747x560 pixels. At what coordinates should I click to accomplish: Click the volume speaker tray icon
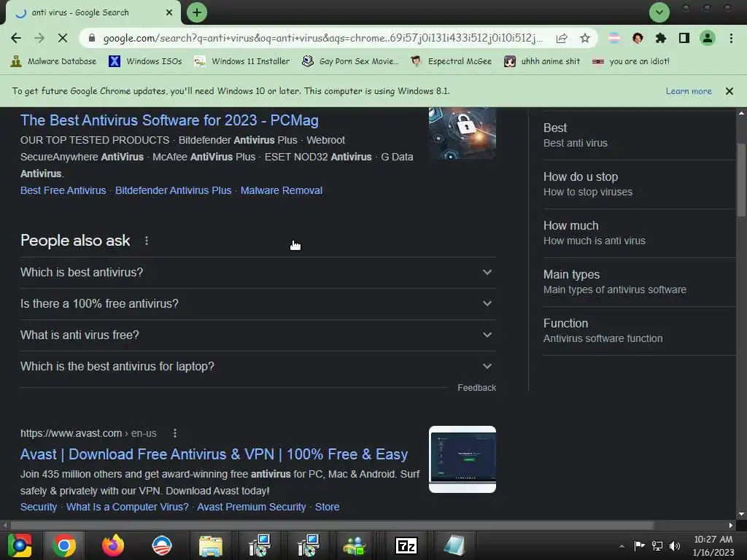click(675, 545)
